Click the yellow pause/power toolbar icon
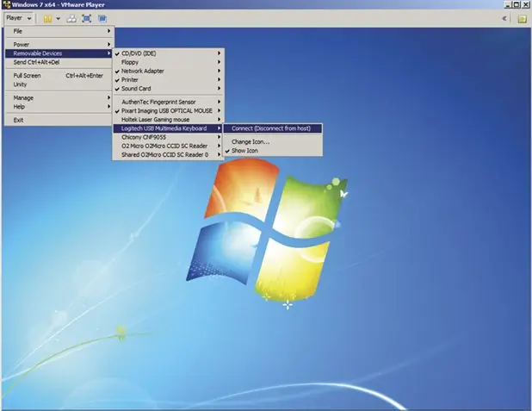 [x=48, y=19]
